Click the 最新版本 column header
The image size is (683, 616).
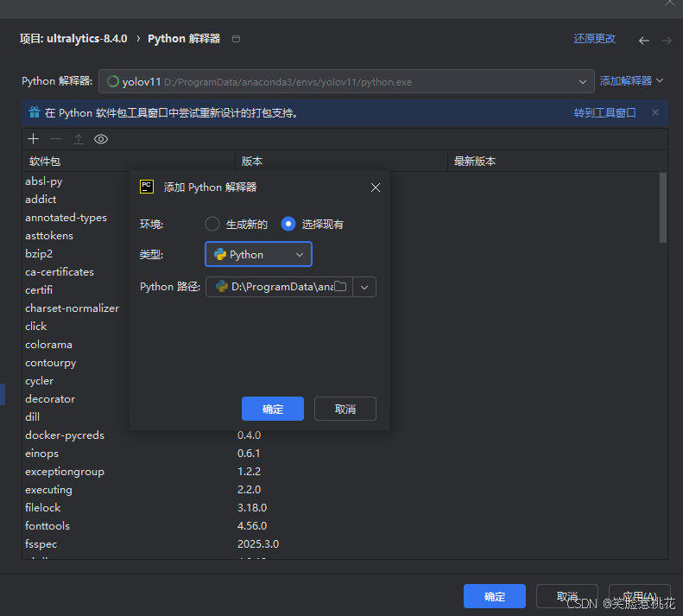pyautogui.click(x=557, y=162)
